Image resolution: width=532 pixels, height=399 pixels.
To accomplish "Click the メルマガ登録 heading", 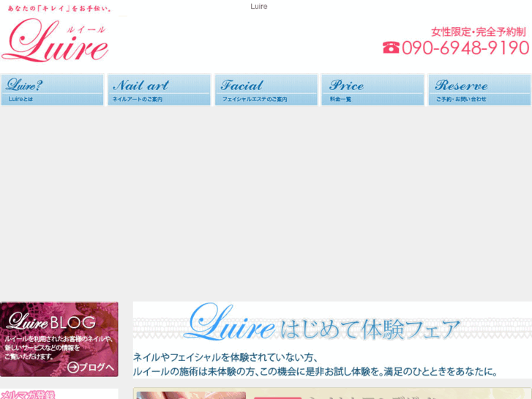I will [x=28, y=395].
